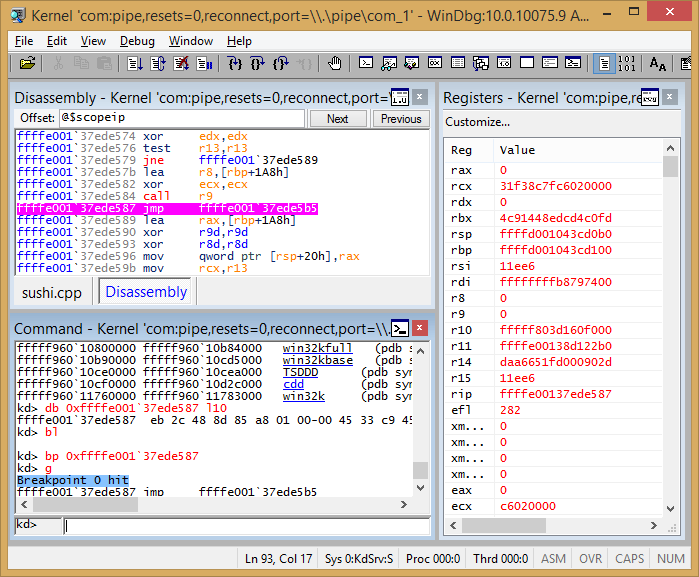Image resolution: width=699 pixels, height=577 pixels.
Task: Open the Command window dropdown menu icon
Action: (399, 328)
